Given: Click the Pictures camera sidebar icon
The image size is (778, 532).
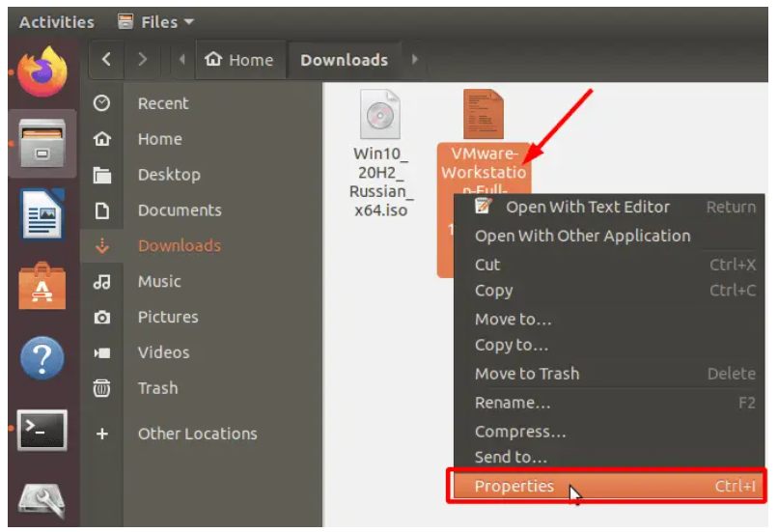Looking at the screenshot, I should (x=101, y=317).
